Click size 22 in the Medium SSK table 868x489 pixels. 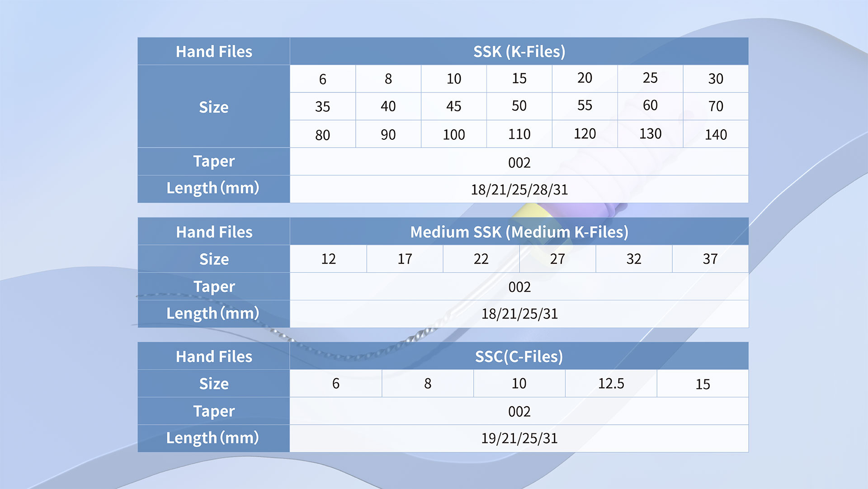pyautogui.click(x=481, y=259)
